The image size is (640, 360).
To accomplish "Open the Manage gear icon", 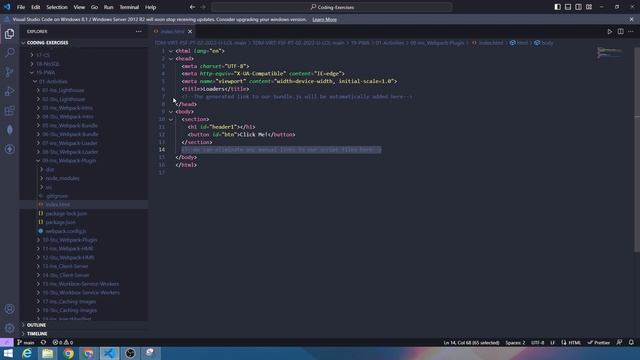I will click(9, 328).
